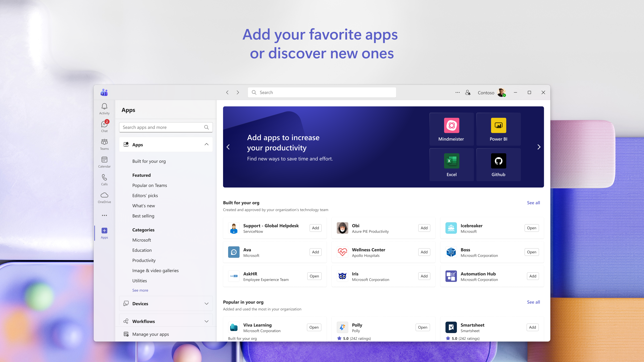
Task: Select the Github tile in the banner
Action: coord(498,164)
